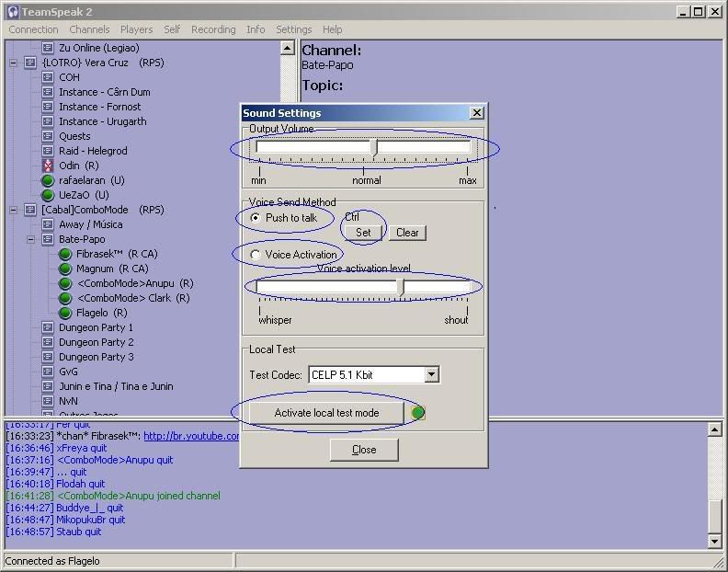Open the Channels menu
The image size is (728, 572).
[89, 29]
